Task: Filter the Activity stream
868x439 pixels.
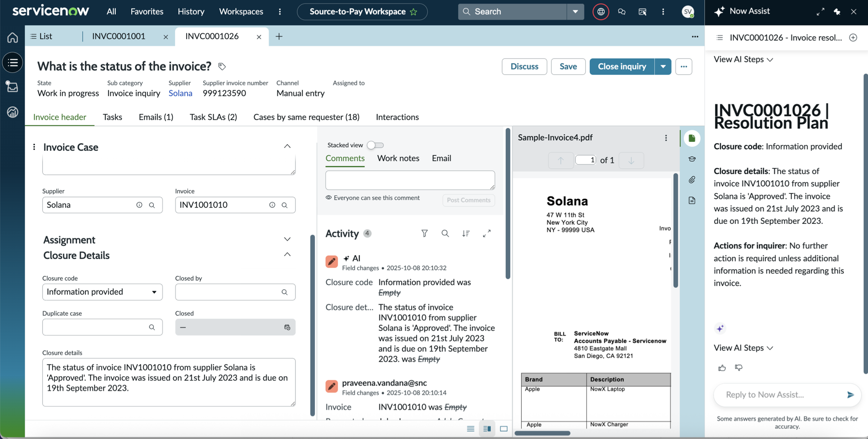Action: [424, 233]
